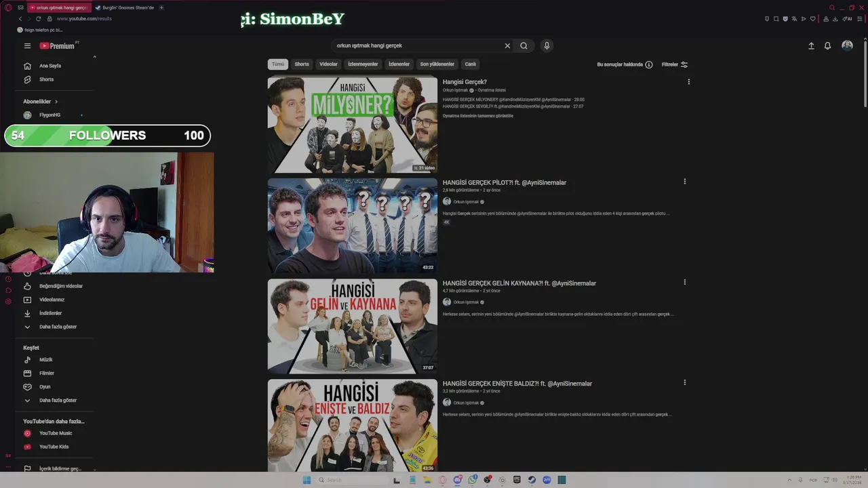Open YouTube Music link

point(49,433)
